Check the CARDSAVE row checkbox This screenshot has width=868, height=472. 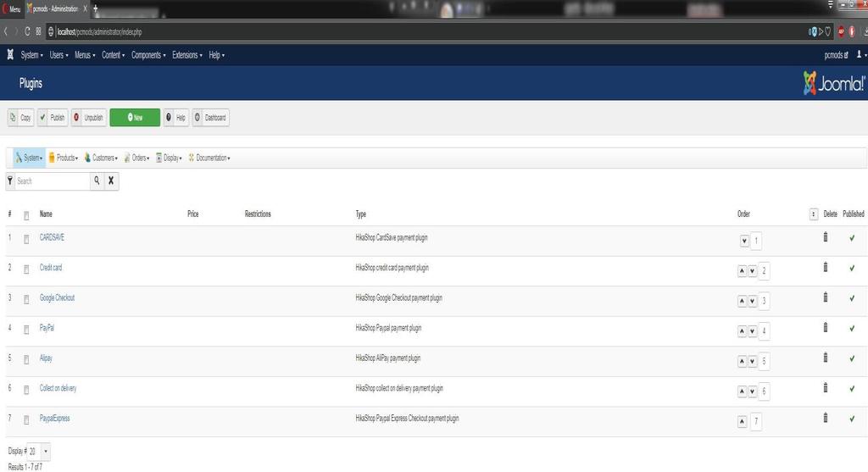click(26, 239)
